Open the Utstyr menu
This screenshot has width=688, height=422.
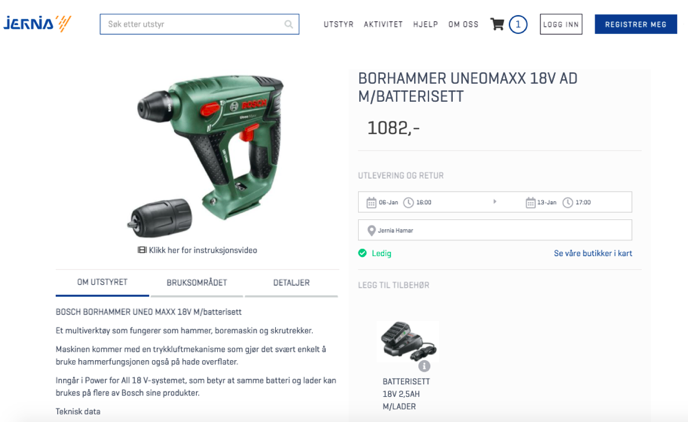[338, 25]
